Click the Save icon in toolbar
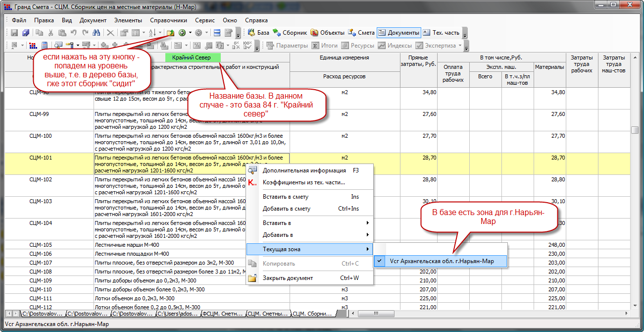This screenshot has width=644, height=332. tap(14, 33)
